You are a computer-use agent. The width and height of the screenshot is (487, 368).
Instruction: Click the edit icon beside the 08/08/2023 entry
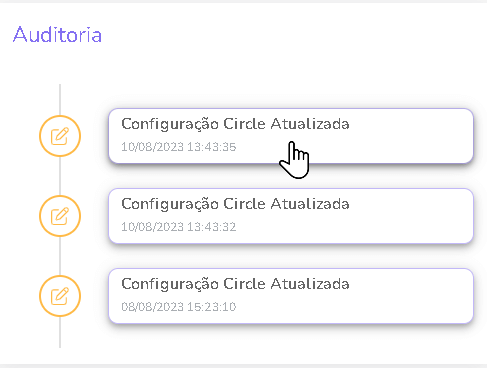(x=60, y=296)
